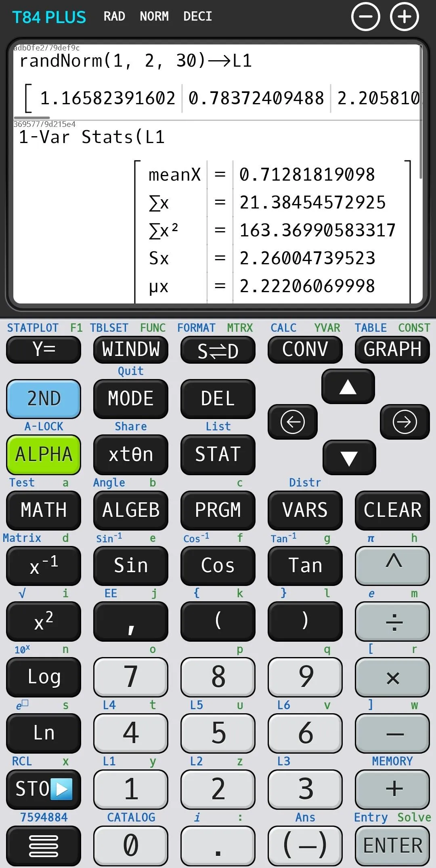Tap the number 1 key

tap(131, 789)
